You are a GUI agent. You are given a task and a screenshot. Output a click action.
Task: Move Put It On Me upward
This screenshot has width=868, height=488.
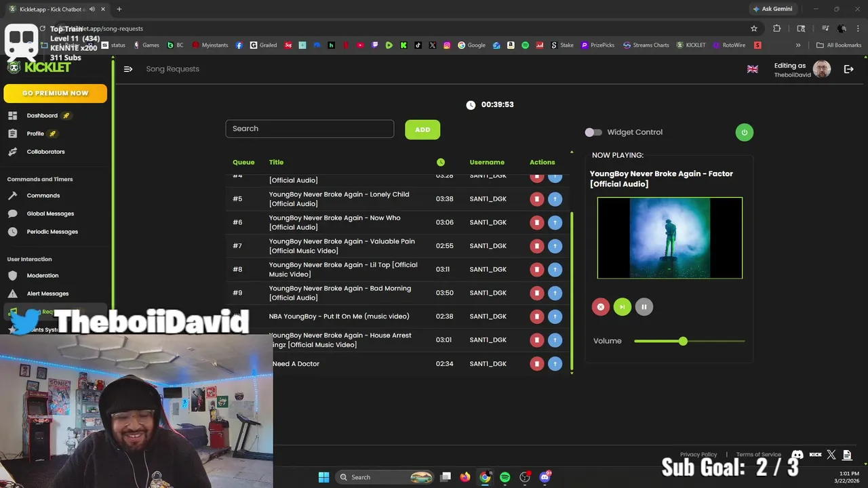click(555, 317)
